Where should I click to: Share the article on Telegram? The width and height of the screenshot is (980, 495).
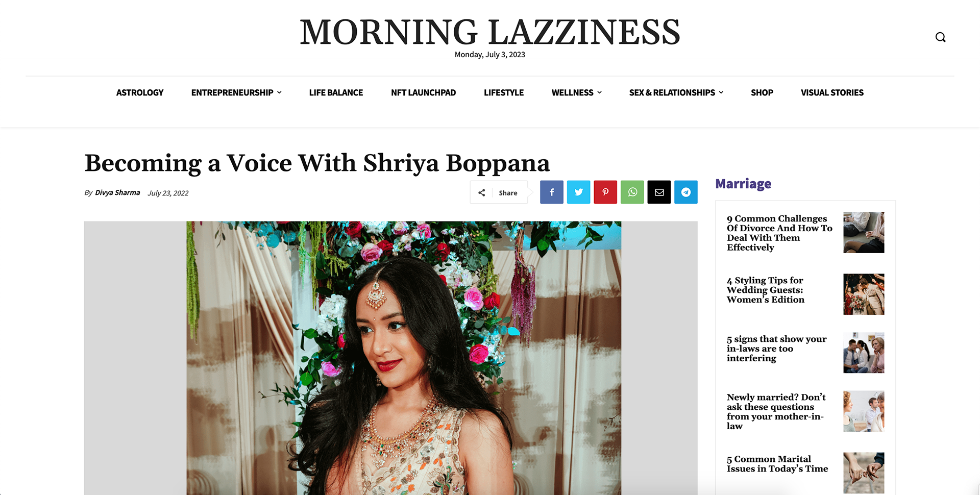(x=686, y=192)
